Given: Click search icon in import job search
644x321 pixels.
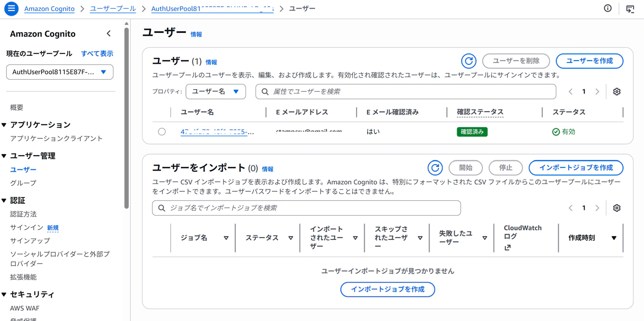Looking at the screenshot, I should click(162, 208).
